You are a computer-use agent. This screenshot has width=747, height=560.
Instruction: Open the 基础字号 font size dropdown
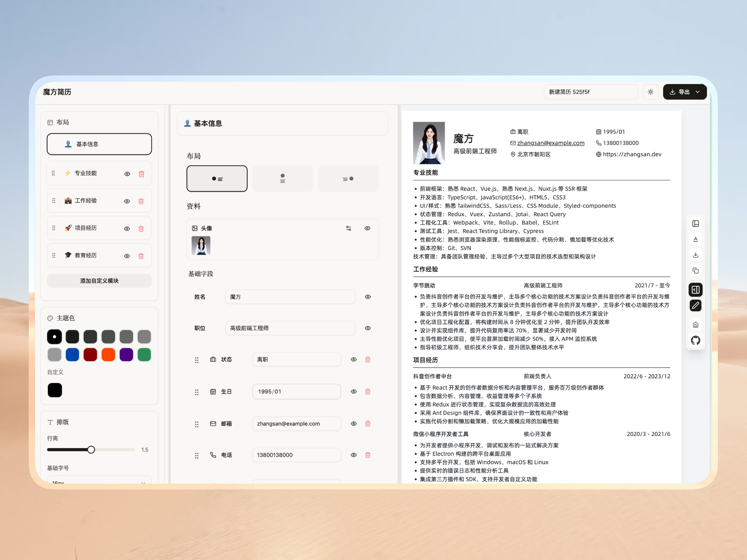coord(99,481)
